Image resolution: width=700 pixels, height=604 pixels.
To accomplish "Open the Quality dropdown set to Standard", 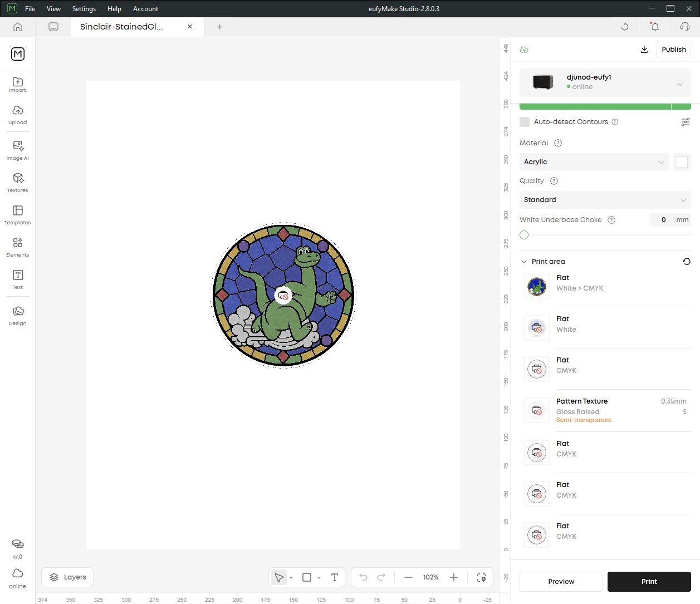I will pos(605,200).
